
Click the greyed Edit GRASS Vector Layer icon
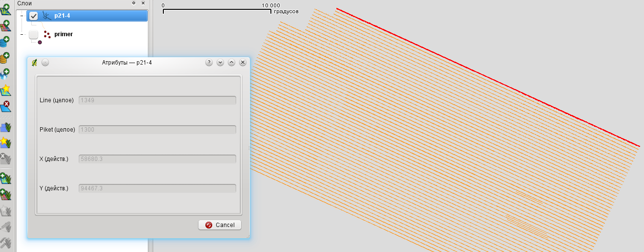pyautogui.click(x=6, y=227)
